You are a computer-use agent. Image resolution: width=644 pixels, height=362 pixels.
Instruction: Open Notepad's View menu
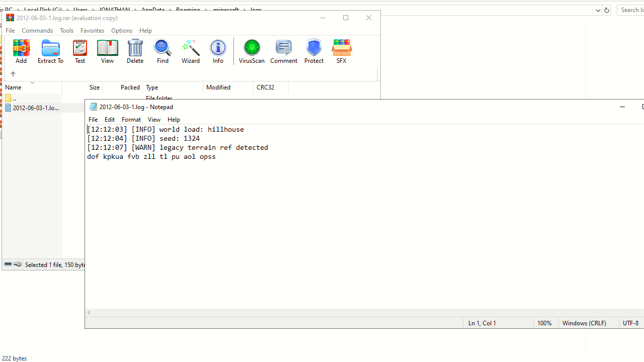[x=154, y=120]
